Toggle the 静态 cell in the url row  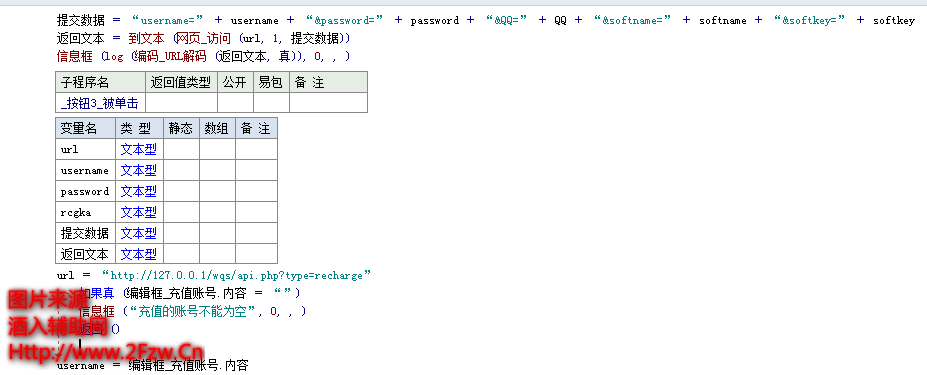(181, 149)
